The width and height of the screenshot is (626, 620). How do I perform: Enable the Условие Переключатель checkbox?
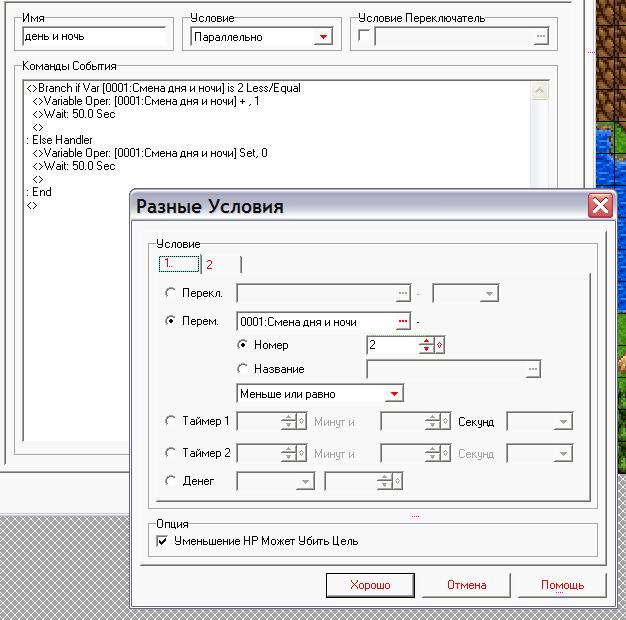[364, 37]
